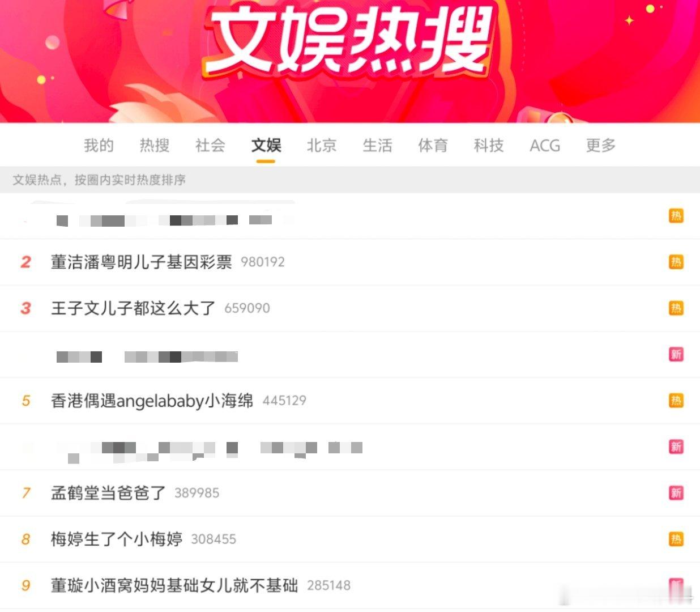Switch to the 热搜 tab
The height and width of the screenshot is (612, 700).
click(155, 146)
